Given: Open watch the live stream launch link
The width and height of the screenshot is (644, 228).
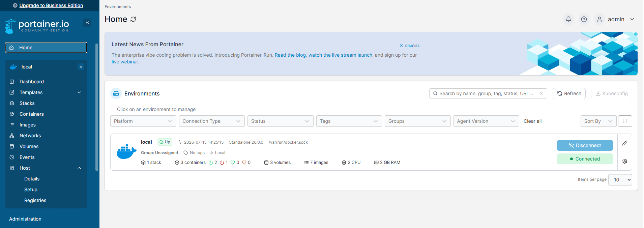Looking at the screenshot, I should point(341,55).
